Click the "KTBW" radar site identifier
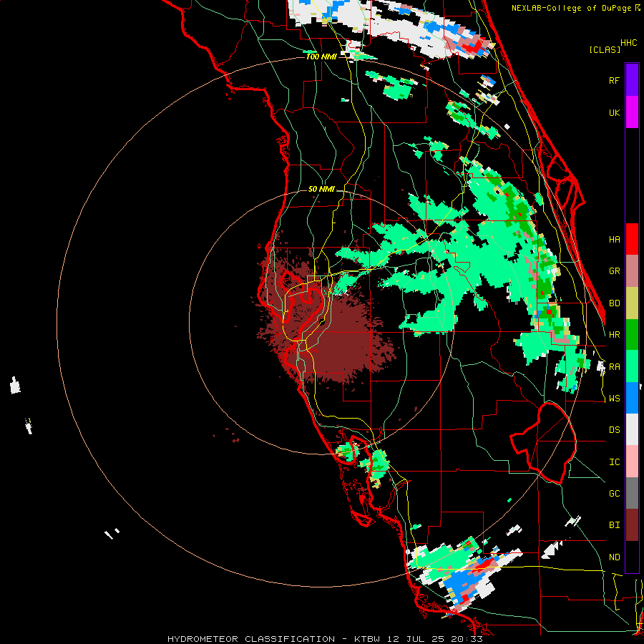This screenshot has width=644, height=644. coord(367,639)
